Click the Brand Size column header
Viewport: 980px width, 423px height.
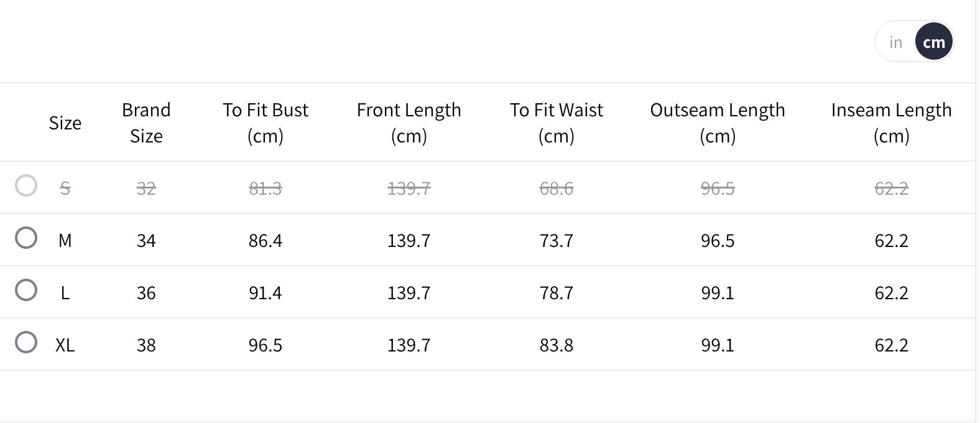[146, 123]
